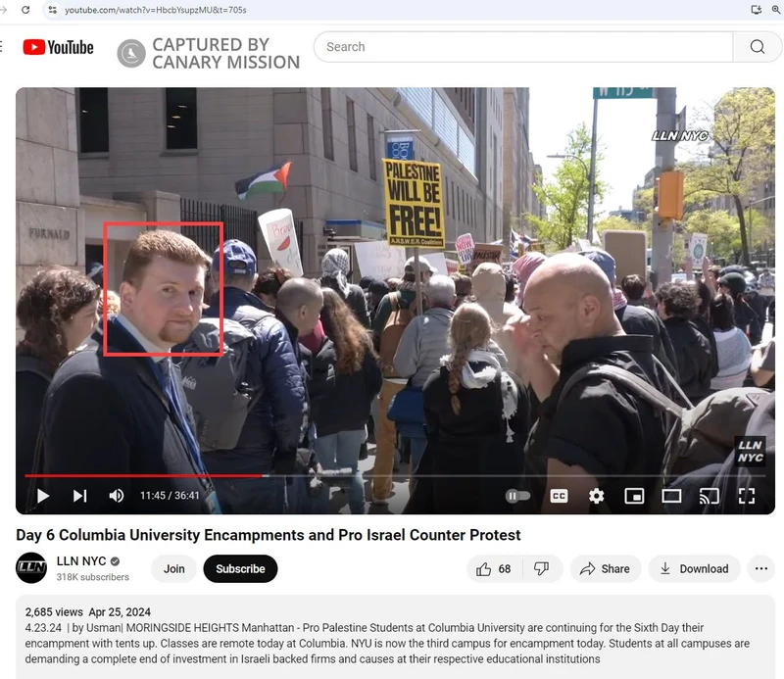Mute the video using the speaker icon
Screen dimensions: 784x679
(116, 496)
